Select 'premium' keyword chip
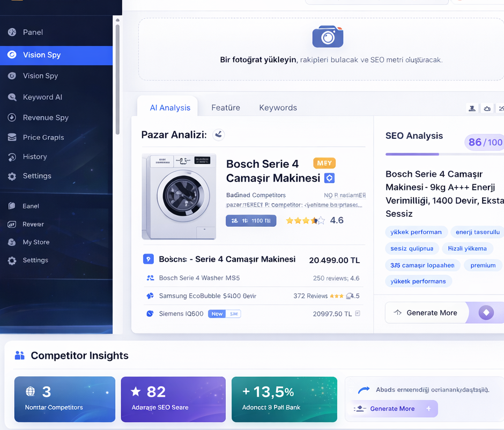The height and width of the screenshot is (430, 504). pos(483,265)
